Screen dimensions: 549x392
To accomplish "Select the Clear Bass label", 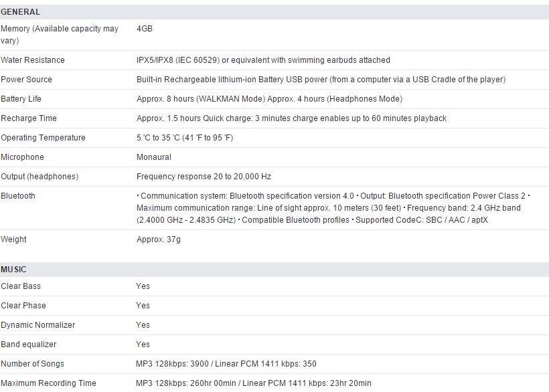I will point(21,286).
